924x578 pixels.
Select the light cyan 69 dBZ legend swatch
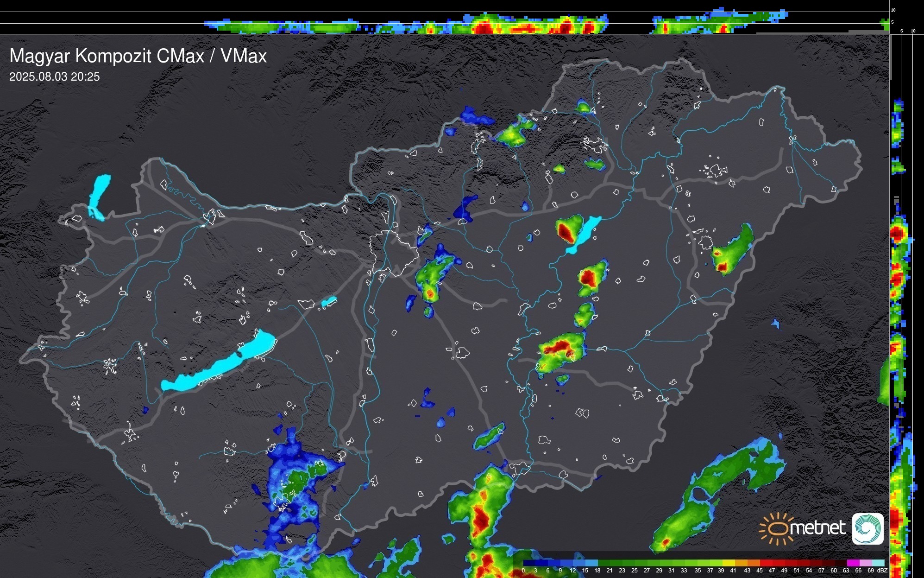pyautogui.click(x=877, y=563)
